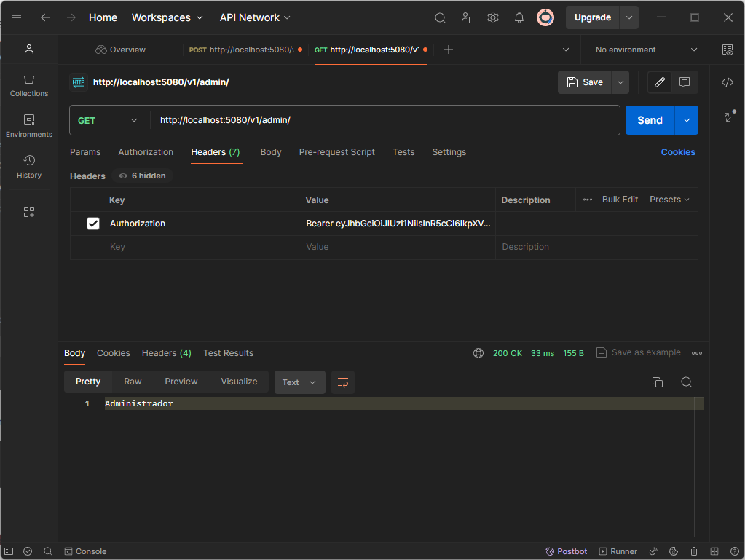The image size is (745, 560).
Task: Open the help question mark icon
Action: (735, 551)
